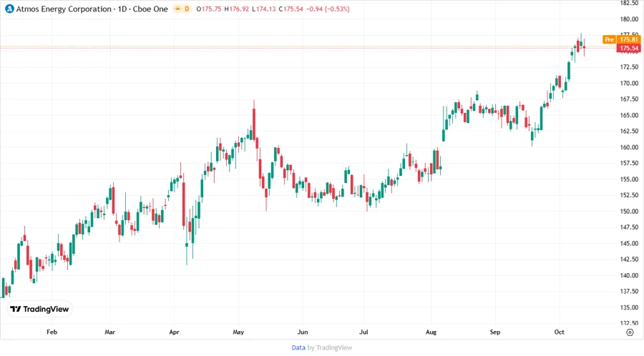The width and height of the screenshot is (644, 356).
Task: Click the 170.00 price axis label
Action: pos(629,83)
